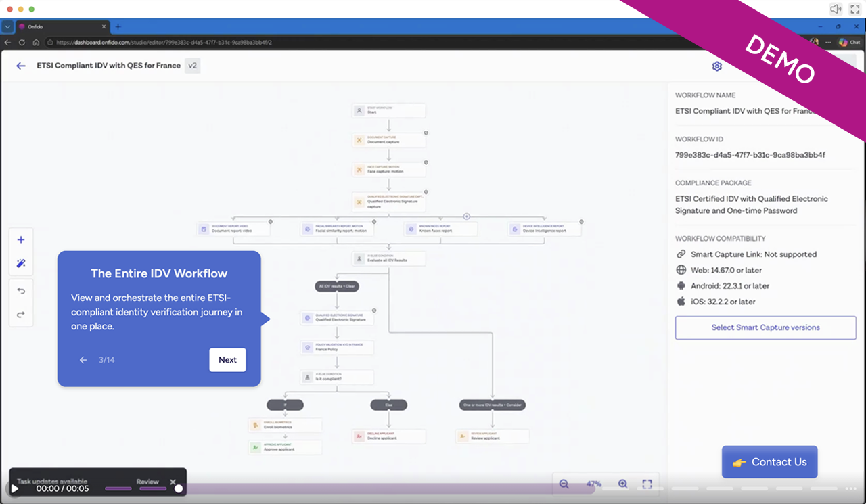This screenshot has height=504, width=866.
Task: Click the Document capture node icon
Action: (359, 140)
